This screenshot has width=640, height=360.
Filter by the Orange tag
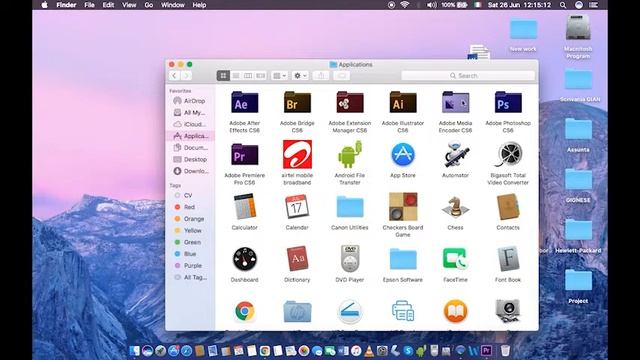point(189,219)
